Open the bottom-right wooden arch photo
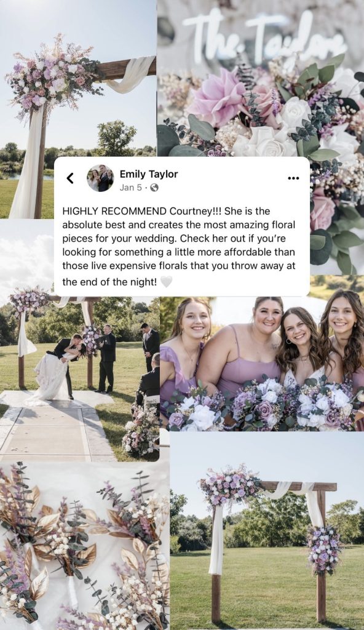Viewport: 364px width, 630px height. point(267,531)
